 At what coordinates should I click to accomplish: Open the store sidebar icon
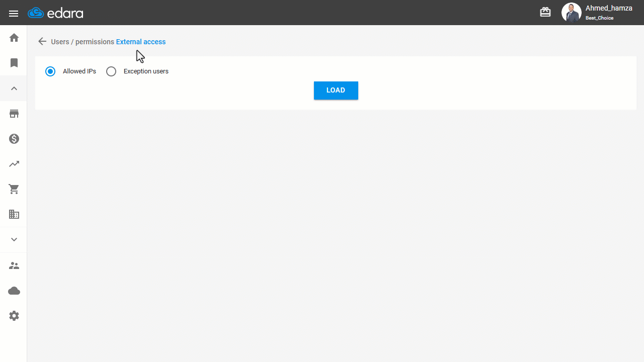pyautogui.click(x=14, y=114)
